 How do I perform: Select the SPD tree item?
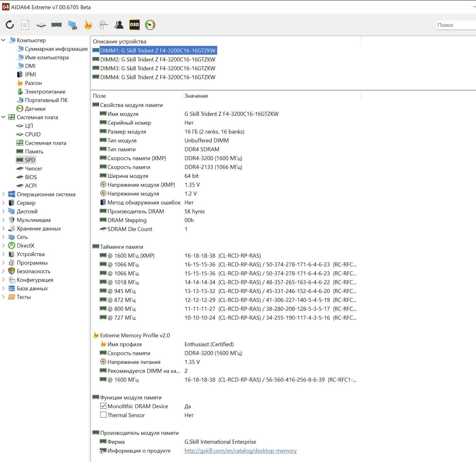pyautogui.click(x=30, y=160)
